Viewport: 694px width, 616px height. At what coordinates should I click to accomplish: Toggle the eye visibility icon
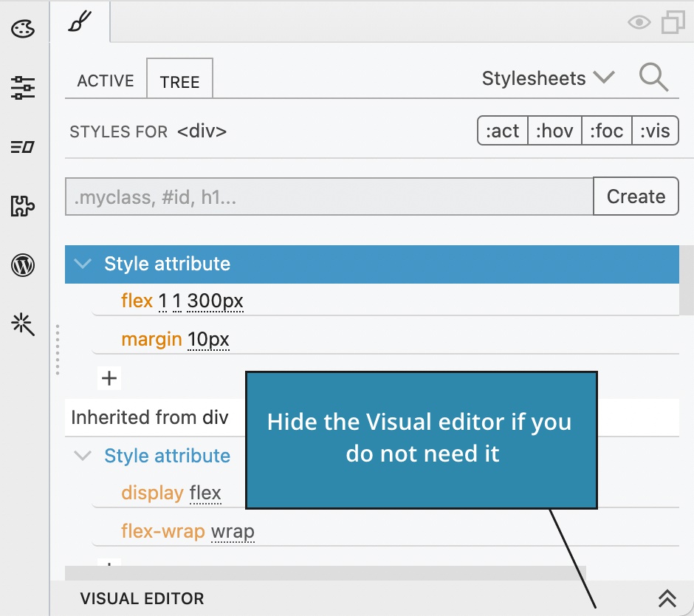tap(639, 22)
